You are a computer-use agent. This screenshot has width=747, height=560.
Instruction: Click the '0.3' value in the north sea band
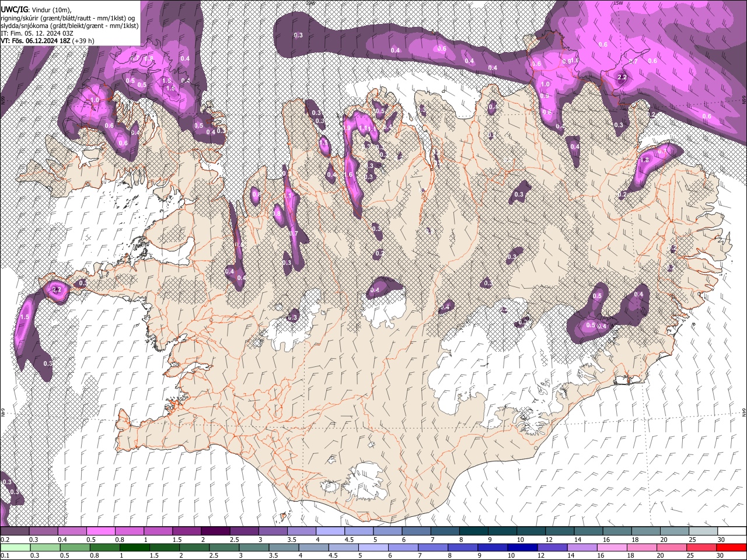pos(298,36)
